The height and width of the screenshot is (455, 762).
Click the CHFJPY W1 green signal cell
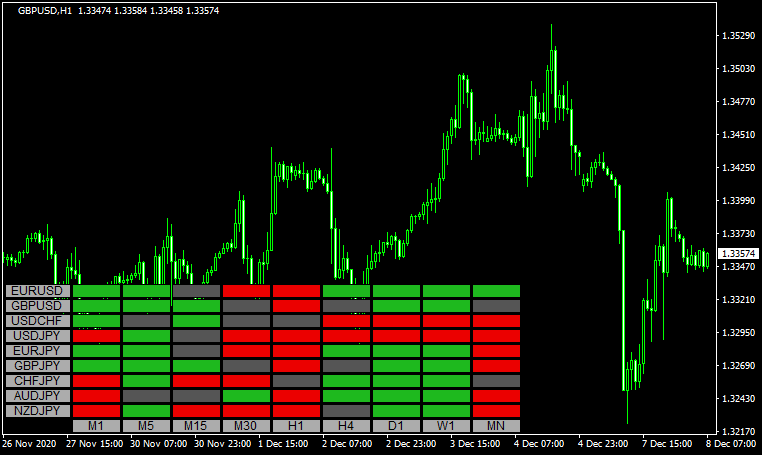[446, 381]
